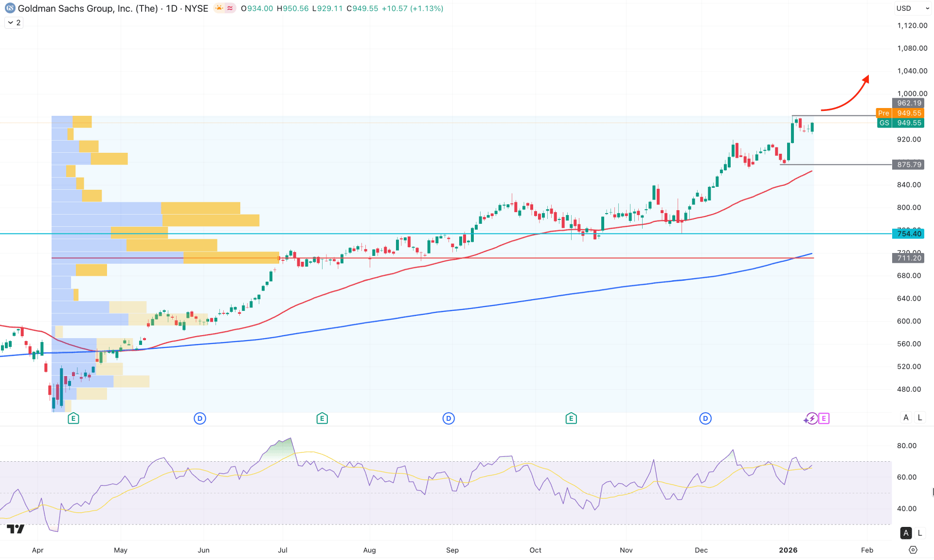Open chart settings via the gear icon

(914, 550)
